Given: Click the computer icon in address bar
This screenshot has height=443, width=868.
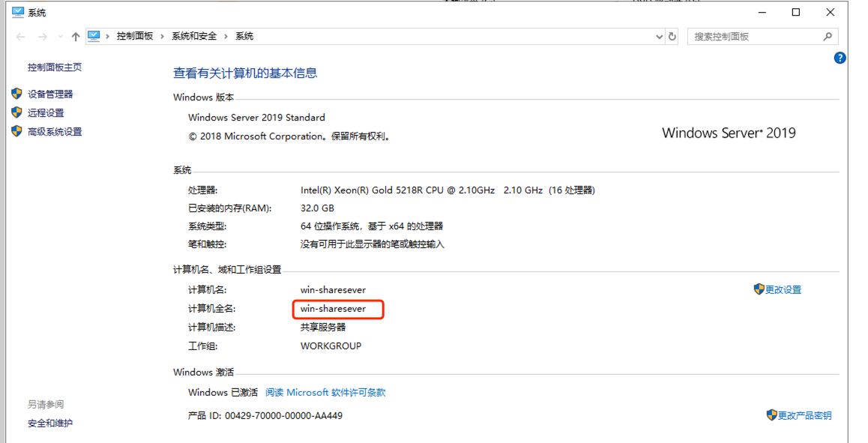Looking at the screenshot, I should 94,36.
